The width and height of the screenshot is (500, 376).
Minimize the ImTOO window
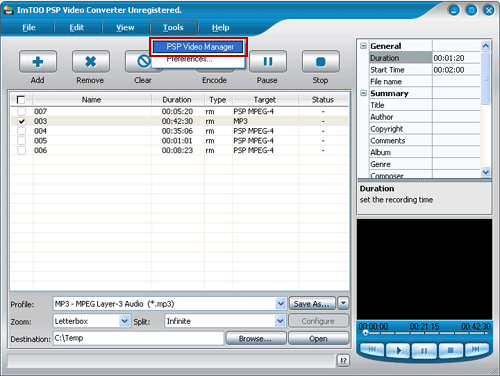point(454,10)
